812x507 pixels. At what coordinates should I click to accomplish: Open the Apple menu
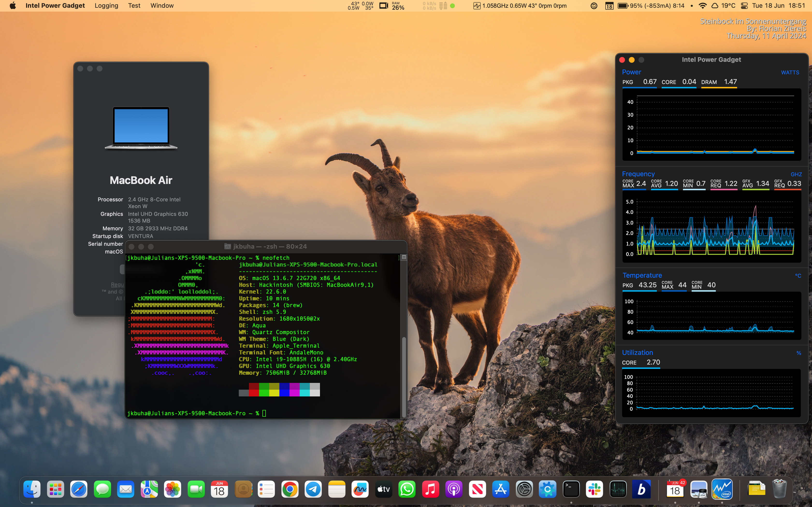coord(13,6)
